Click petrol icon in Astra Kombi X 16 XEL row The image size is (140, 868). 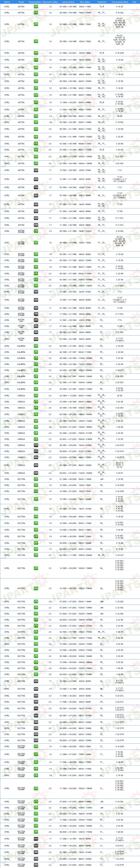coord(36,231)
